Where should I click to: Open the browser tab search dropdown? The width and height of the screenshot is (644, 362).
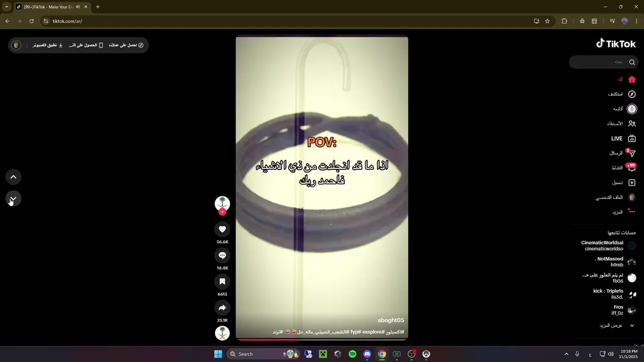7,7
